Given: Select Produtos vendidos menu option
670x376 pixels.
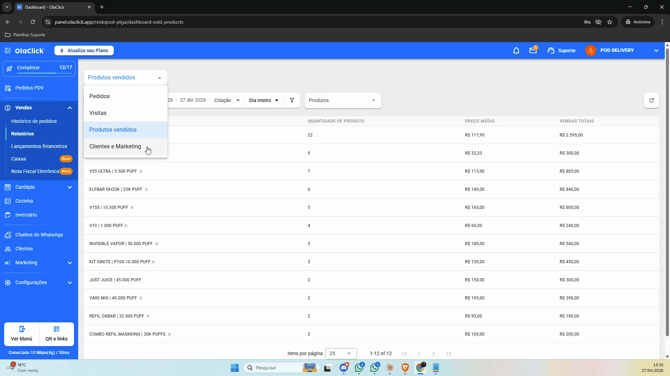Looking at the screenshot, I should tap(125, 129).
